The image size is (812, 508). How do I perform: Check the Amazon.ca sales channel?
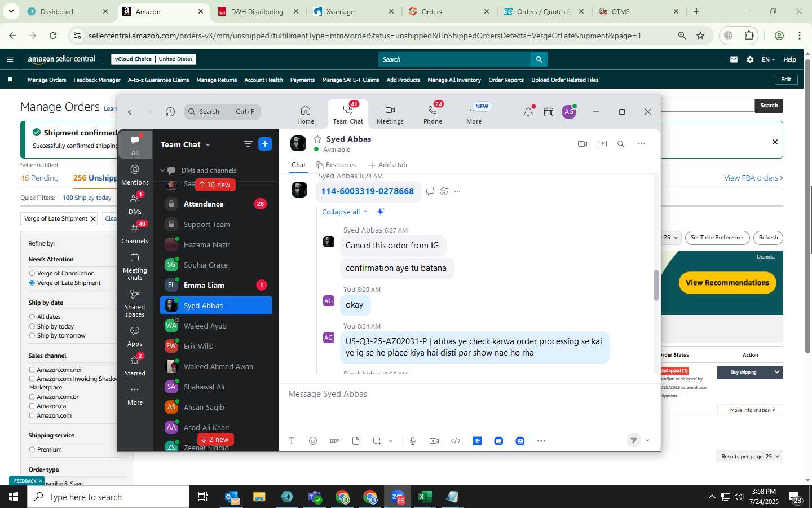(x=32, y=406)
